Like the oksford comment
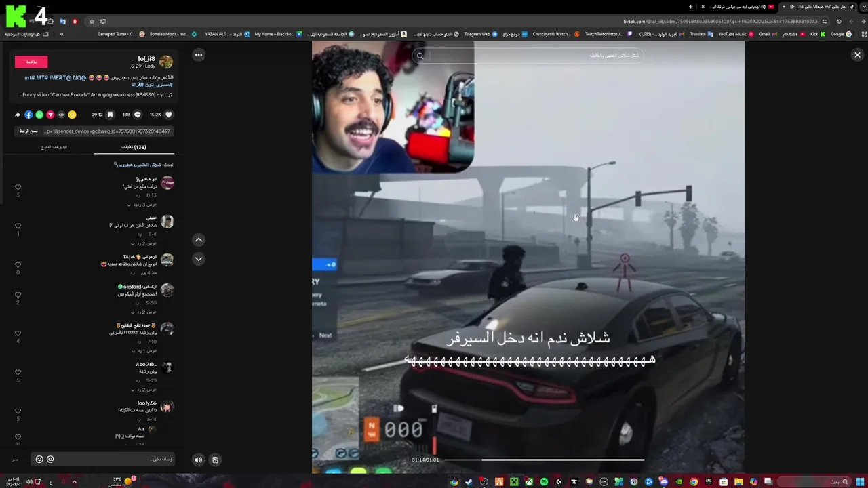 [x=18, y=295]
